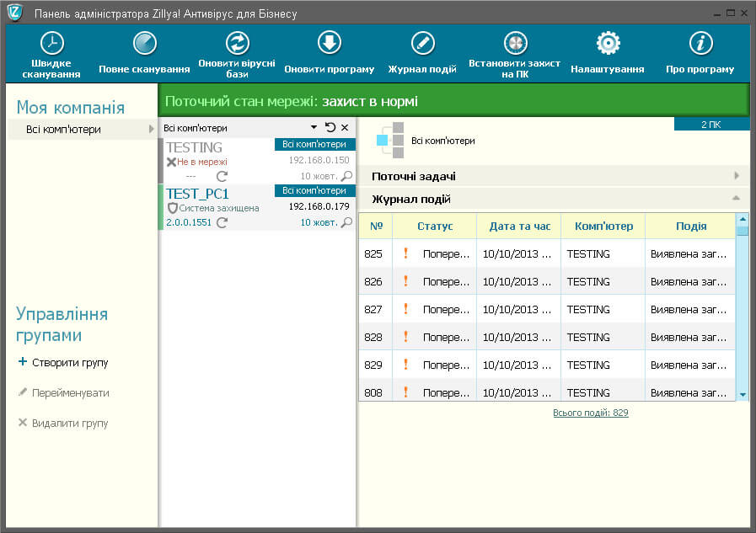Close the Всі комп'ютери list panel
The height and width of the screenshot is (533, 756).
(x=345, y=127)
